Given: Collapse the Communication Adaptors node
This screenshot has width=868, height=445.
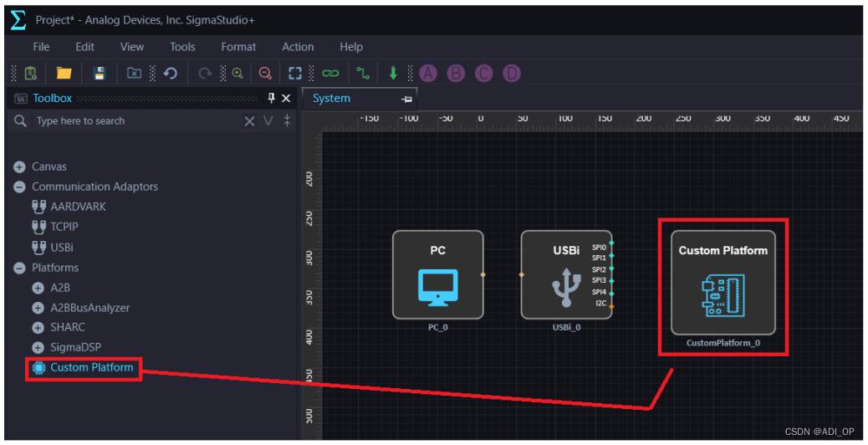Looking at the screenshot, I should pos(19,187).
